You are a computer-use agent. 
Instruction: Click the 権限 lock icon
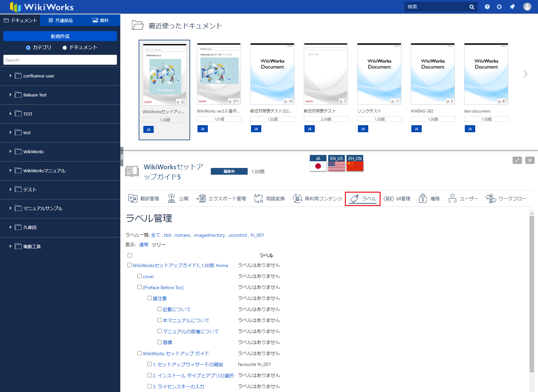pos(423,198)
